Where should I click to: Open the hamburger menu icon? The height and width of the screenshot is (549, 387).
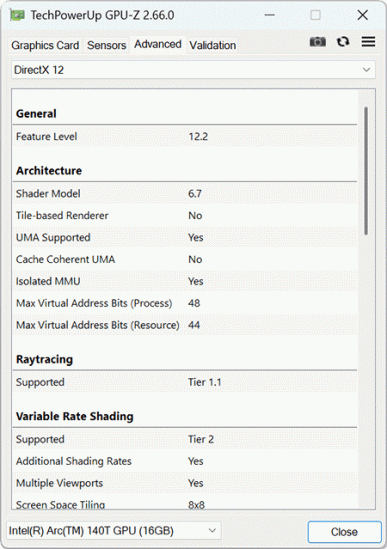(368, 42)
